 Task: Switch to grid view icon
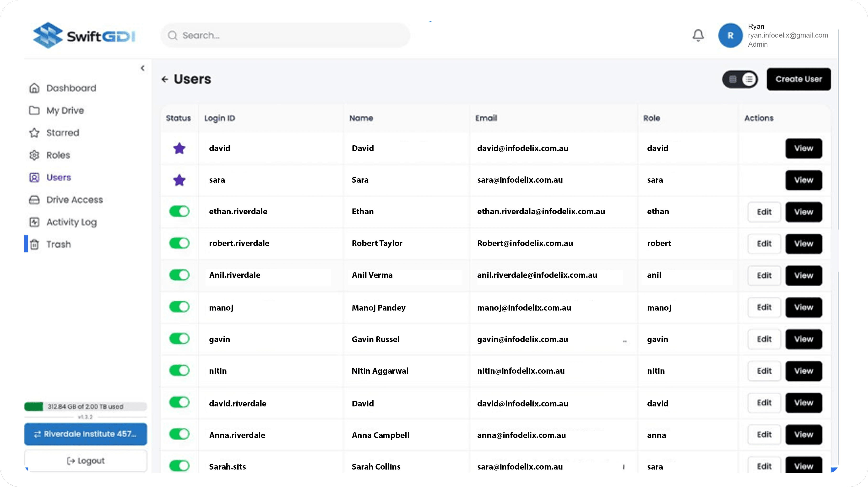coord(732,79)
